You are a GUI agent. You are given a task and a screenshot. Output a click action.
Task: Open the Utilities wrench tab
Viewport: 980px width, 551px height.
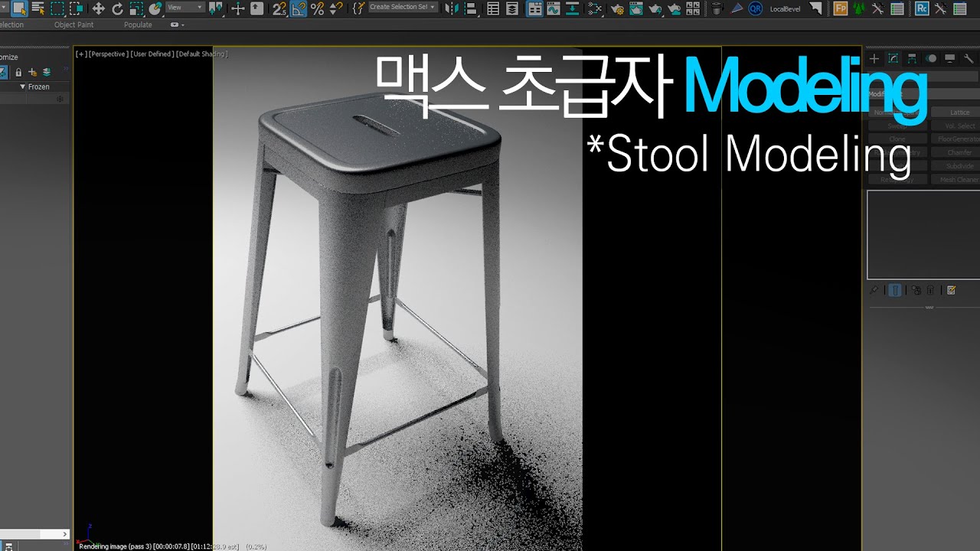[969, 58]
